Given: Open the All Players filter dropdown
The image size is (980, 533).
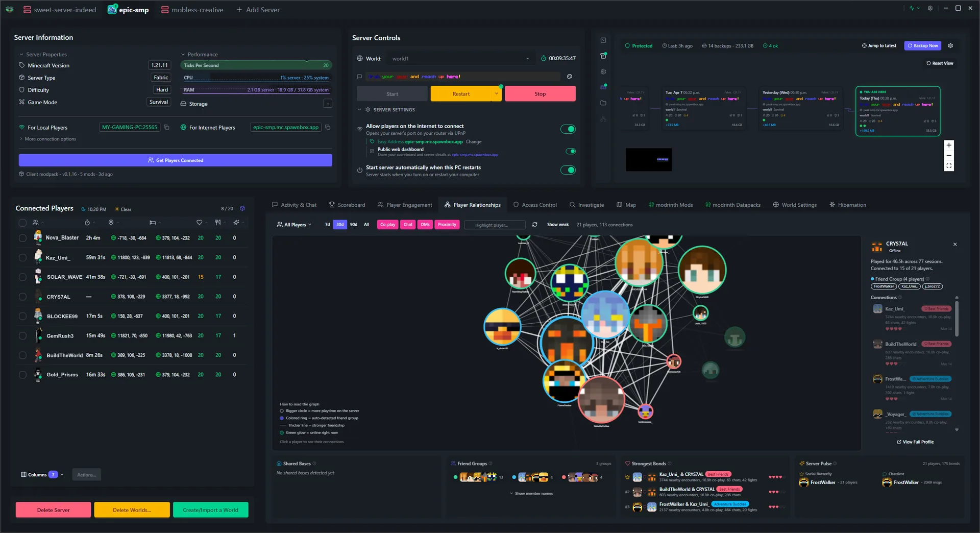Looking at the screenshot, I should [293, 225].
